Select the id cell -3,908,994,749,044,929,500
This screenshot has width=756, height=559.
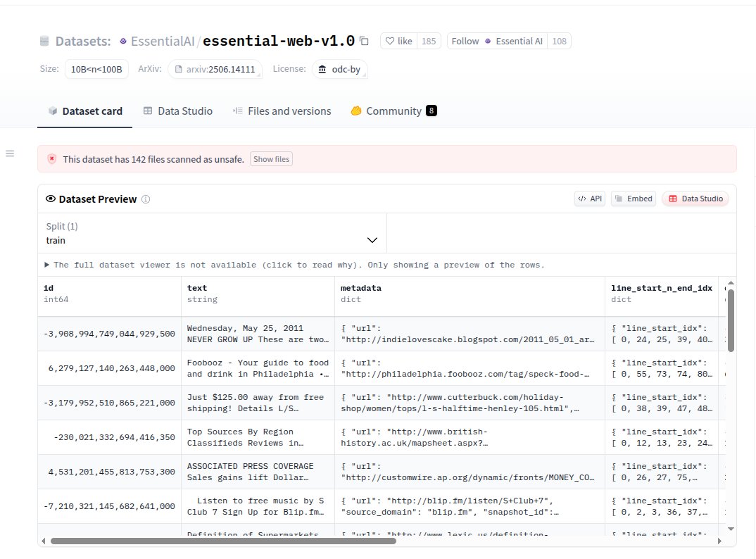109,334
